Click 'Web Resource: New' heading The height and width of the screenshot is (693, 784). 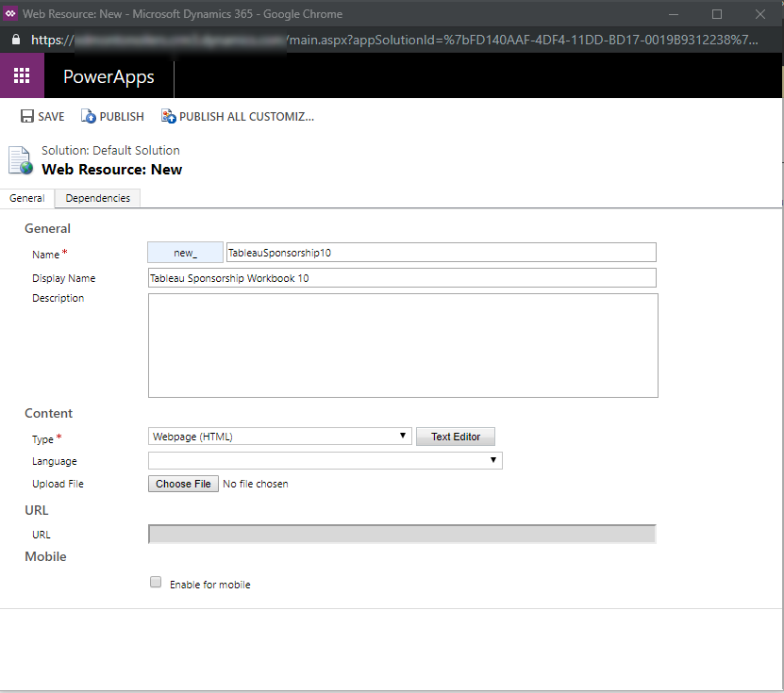112,170
